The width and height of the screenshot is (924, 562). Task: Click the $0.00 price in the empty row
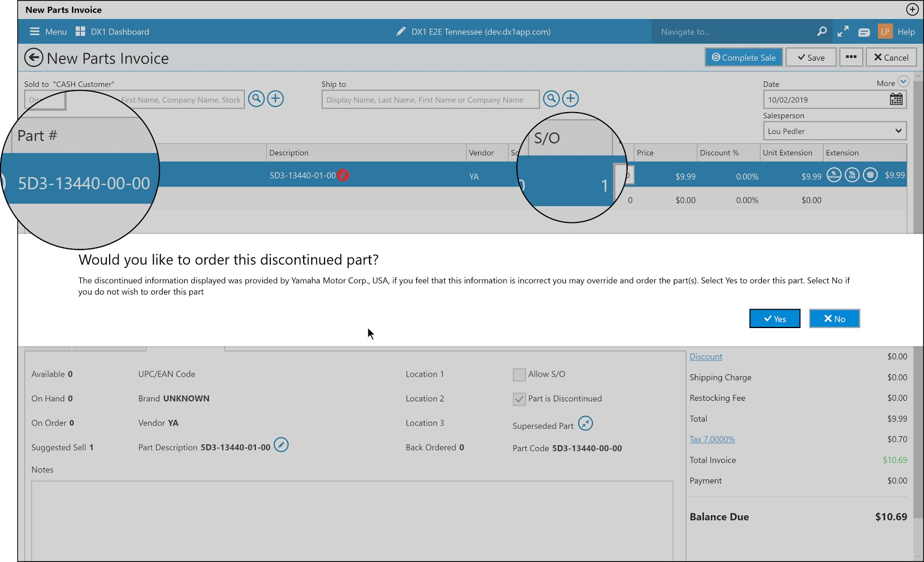[x=685, y=200]
